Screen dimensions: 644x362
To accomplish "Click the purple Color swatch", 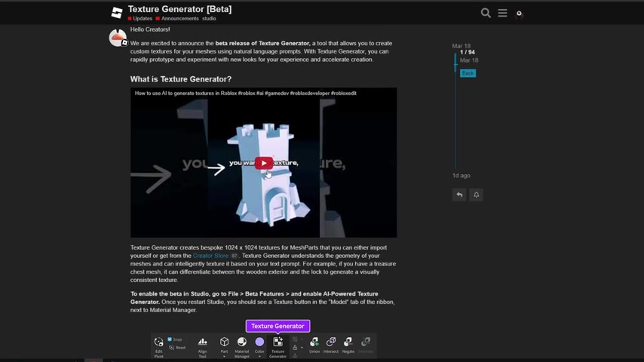I will pyautogui.click(x=259, y=342).
